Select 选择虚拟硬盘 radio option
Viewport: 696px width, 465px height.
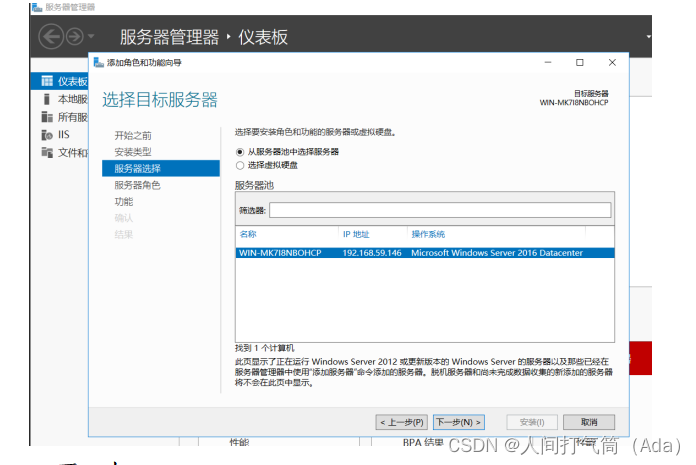click(x=240, y=165)
